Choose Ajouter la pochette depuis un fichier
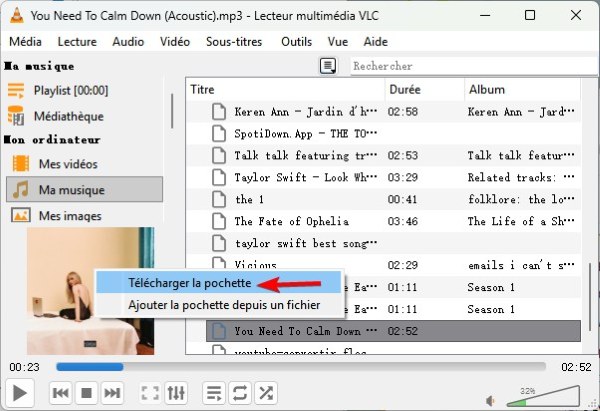 [x=218, y=305]
